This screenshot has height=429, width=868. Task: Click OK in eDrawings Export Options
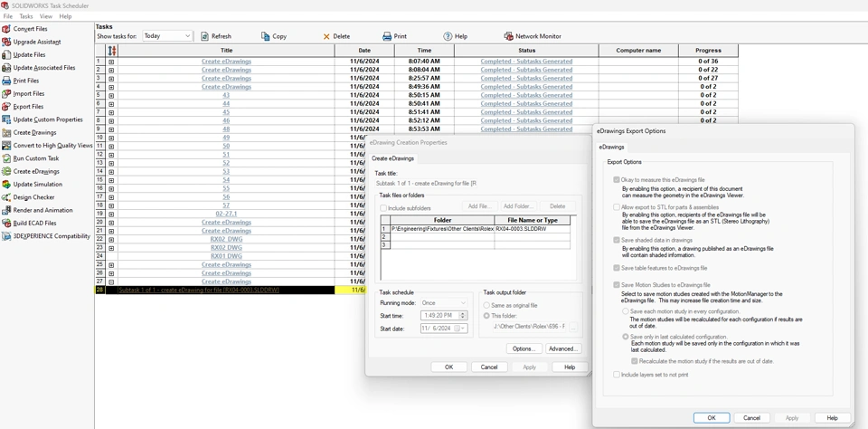(x=712, y=418)
